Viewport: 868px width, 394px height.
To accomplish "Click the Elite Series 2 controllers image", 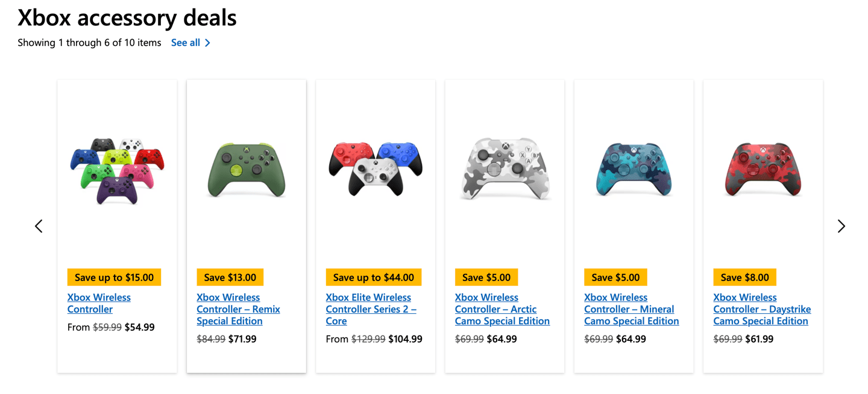I will point(376,169).
